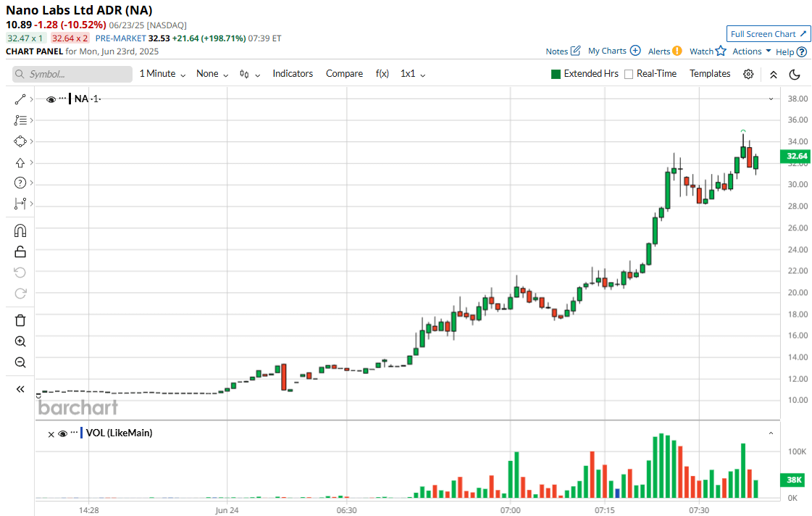Click the 32.64 current price label
The image size is (812, 516).
(796, 156)
